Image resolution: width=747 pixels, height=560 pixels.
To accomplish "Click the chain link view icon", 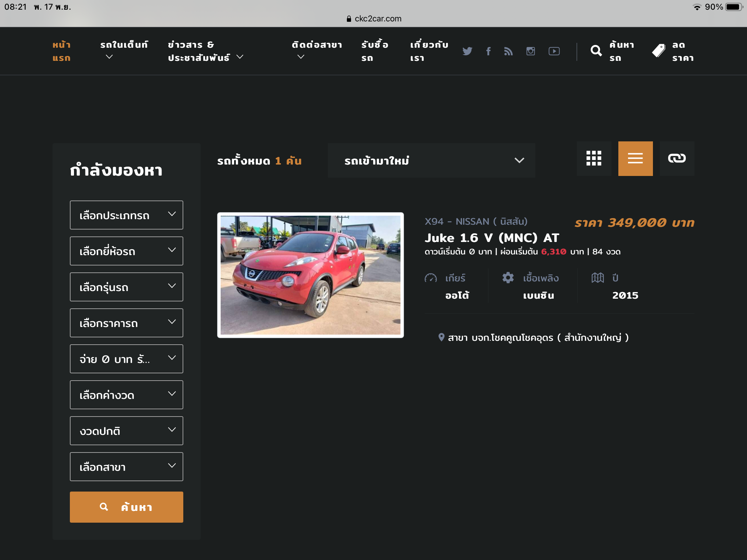I will [677, 159].
